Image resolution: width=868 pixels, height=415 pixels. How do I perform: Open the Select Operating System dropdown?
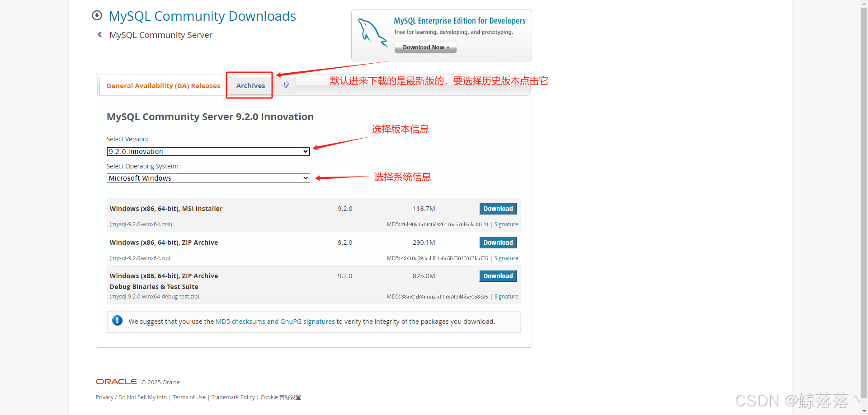click(208, 178)
